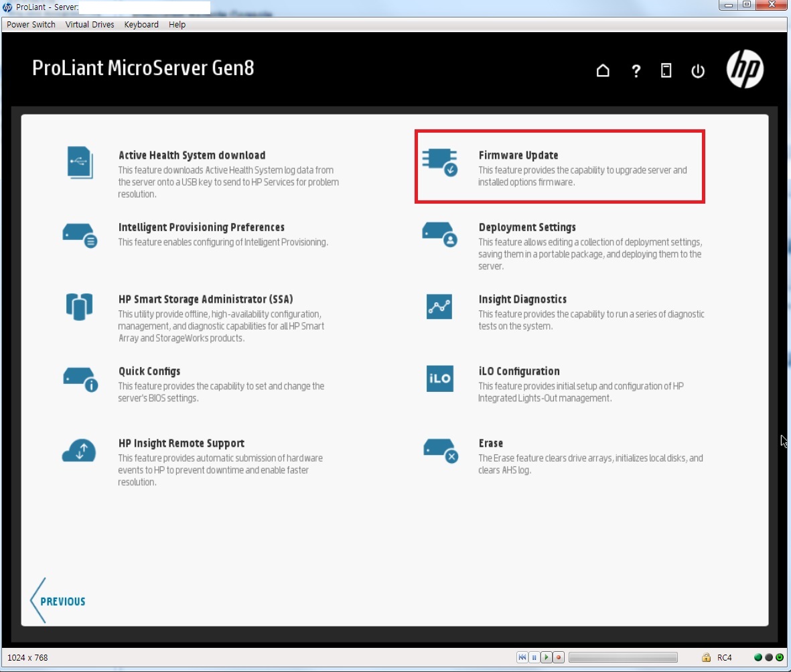Open the Keyboard menu
This screenshot has height=672, width=791.
141,24
